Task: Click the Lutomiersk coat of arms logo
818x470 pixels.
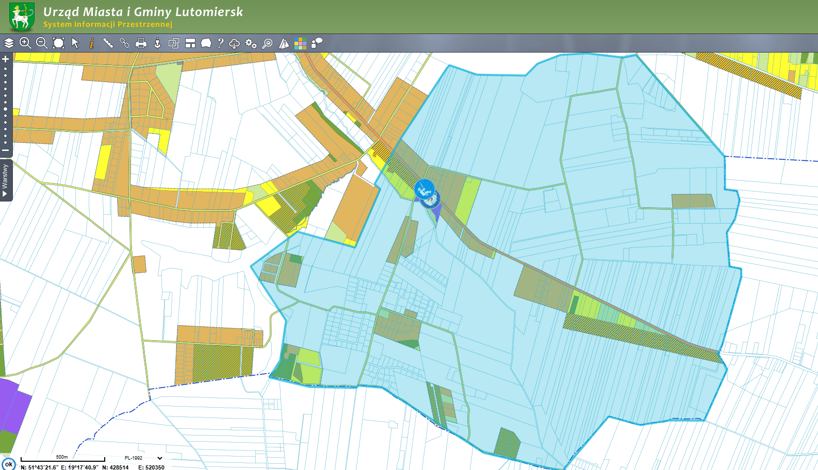Action: tap(21, 16)
